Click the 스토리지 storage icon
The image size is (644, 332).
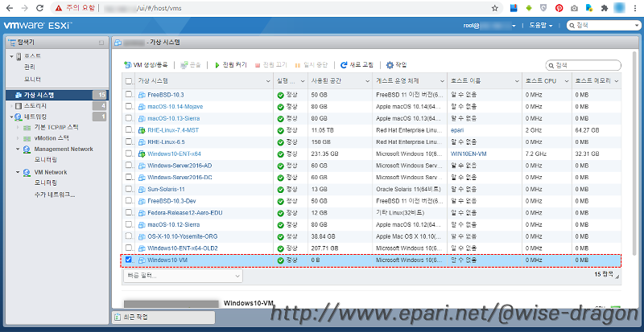point(18,106)
